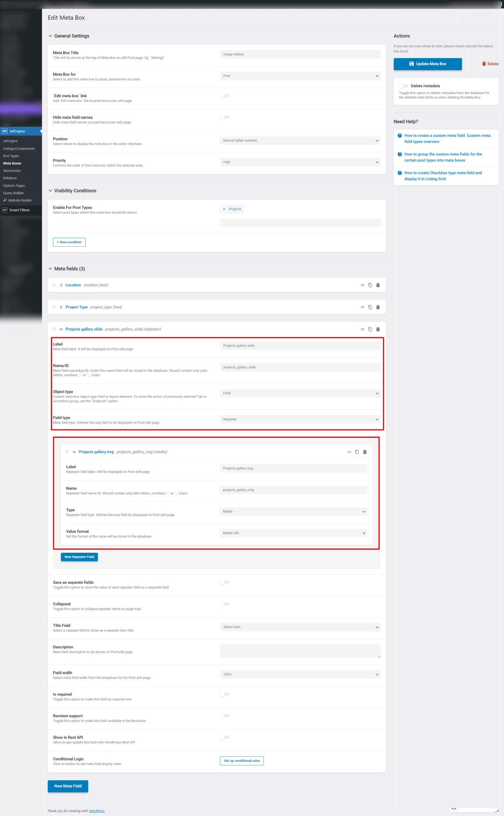Click help icon beside custom meta field tutorial

click(400, 135)
